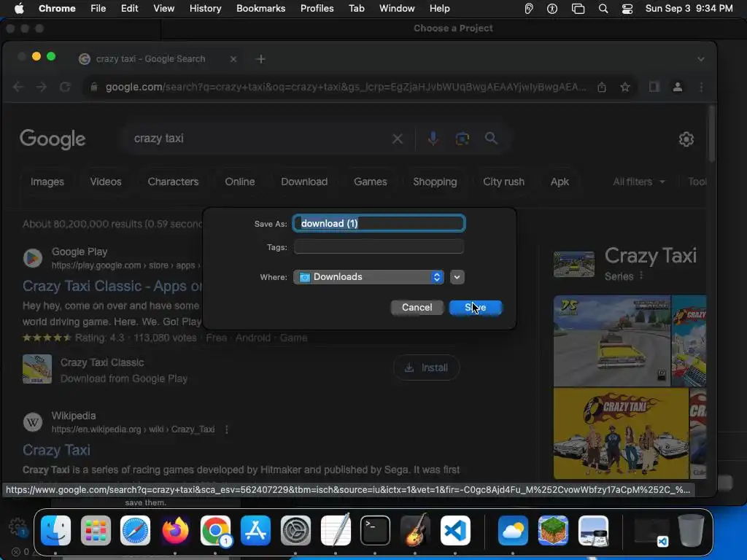Expand the save dialog with chevron button
This screenshot has height=560, width=747.
click(457, 276)
